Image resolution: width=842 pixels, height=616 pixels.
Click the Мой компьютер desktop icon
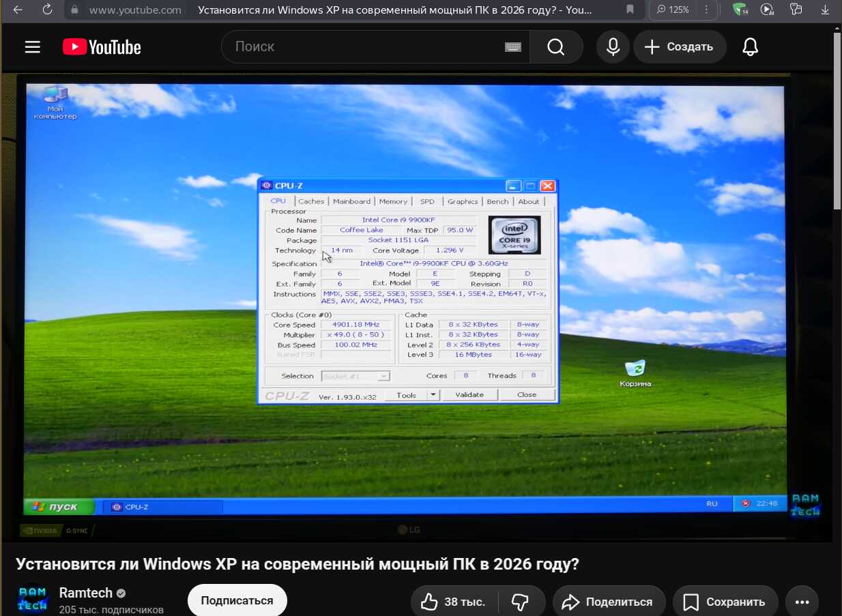[55, 102]
